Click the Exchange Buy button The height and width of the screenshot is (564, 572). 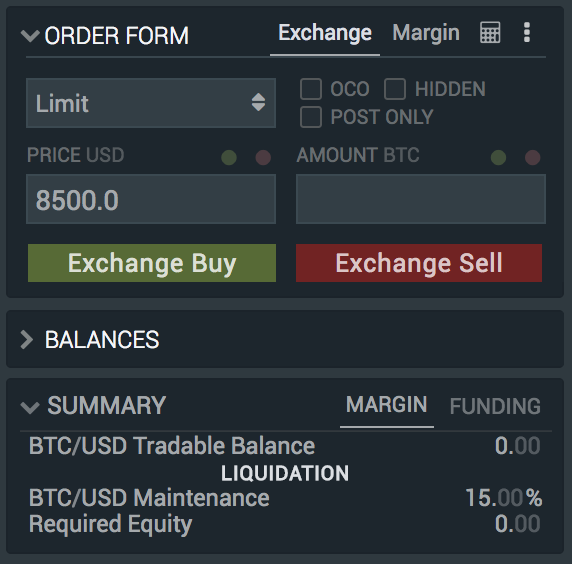(x=152, y=263)
